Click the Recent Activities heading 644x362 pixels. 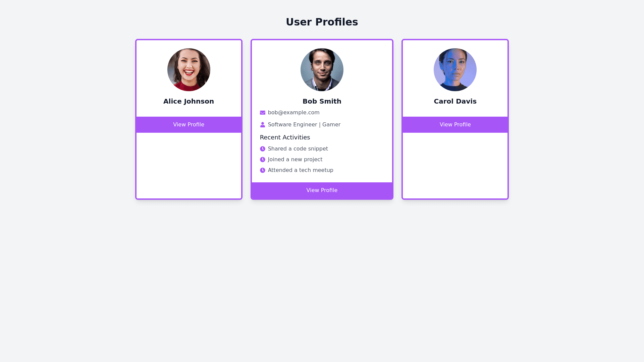[285, 137]
